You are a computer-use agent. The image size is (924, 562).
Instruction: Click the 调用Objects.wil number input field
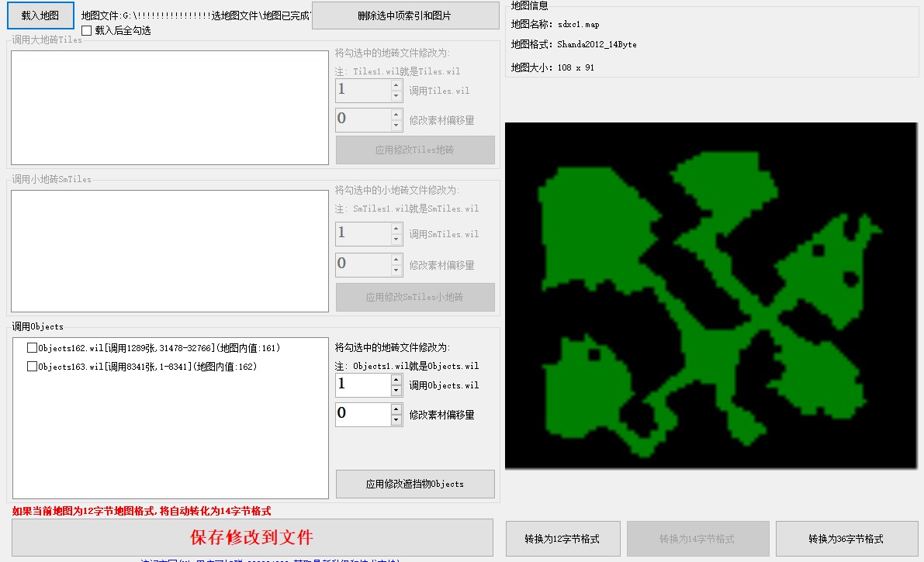pos(362,385)
